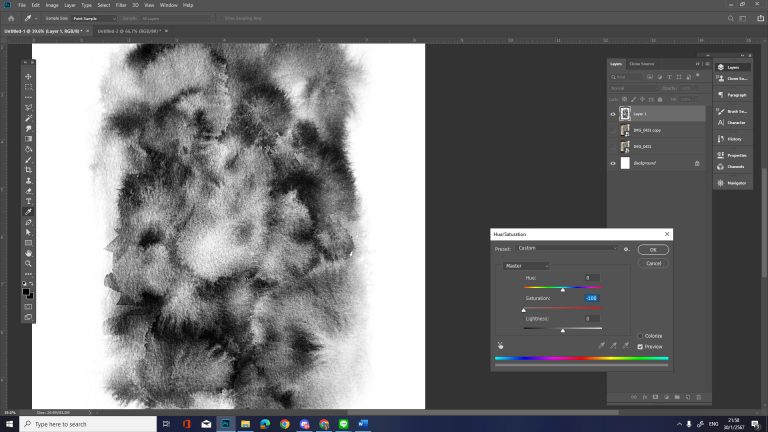Image resolution: width=768 pixels, height=432 pixels.
Task: Click the on-image adjustment hand icon
Action: 500,345
